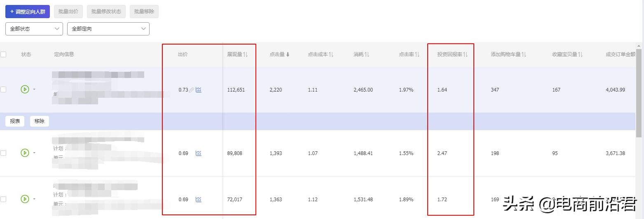Check the row with 89,808 impressions
Screen dimensions: 644x219
tap(3, 153)
